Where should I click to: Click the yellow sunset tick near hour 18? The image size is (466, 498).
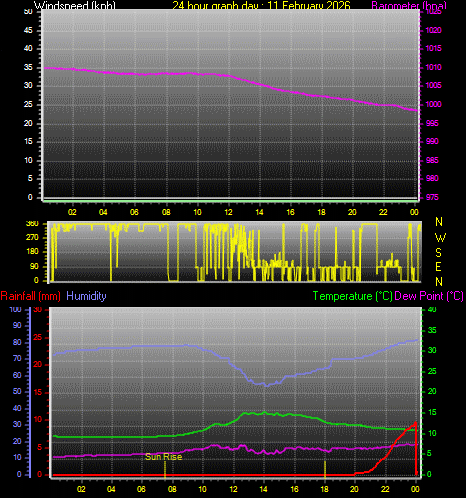tap(325, 469)
